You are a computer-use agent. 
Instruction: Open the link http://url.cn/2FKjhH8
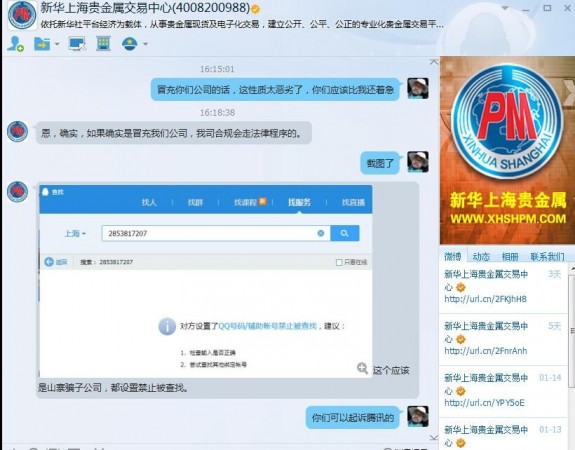coord(486,299)
